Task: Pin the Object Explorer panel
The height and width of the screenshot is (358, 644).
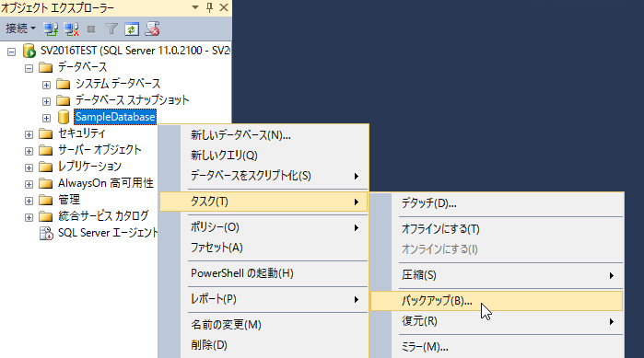Action: click(209, 7)
